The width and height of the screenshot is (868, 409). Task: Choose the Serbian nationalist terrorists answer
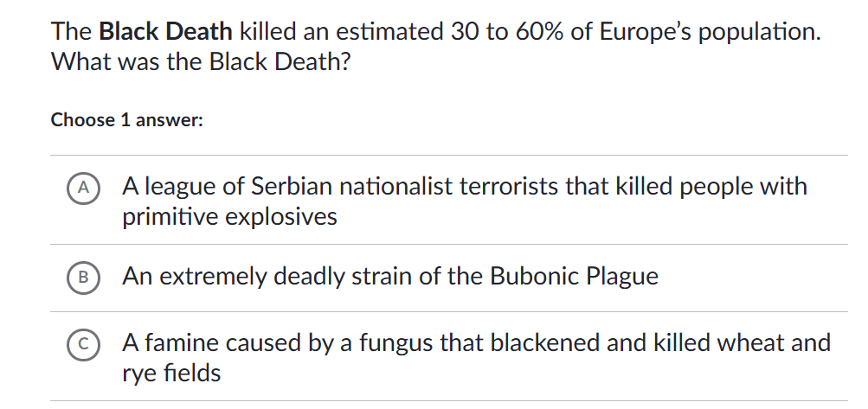[x=464, y=187]
